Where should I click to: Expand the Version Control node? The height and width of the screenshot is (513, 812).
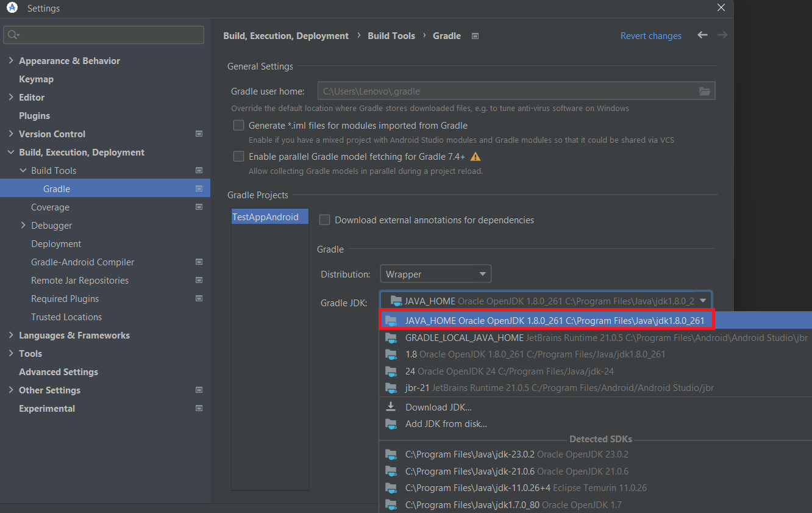[11, 134]
